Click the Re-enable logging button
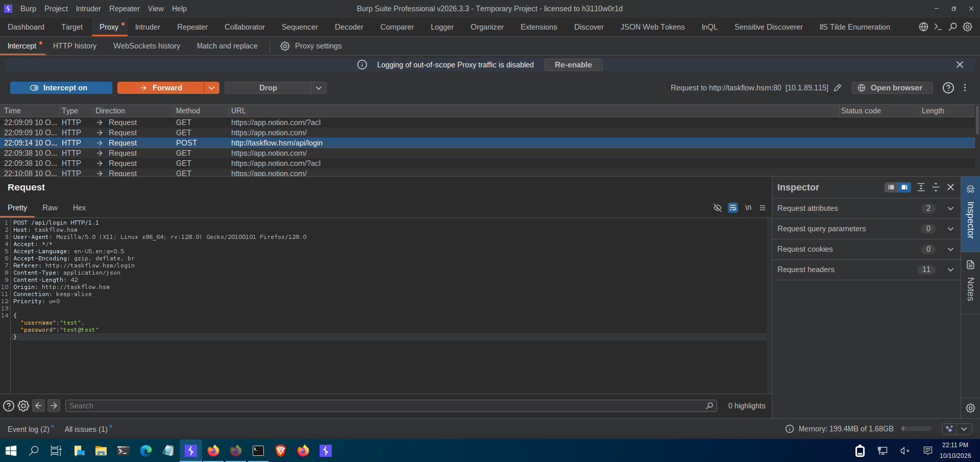 point(573,65)
